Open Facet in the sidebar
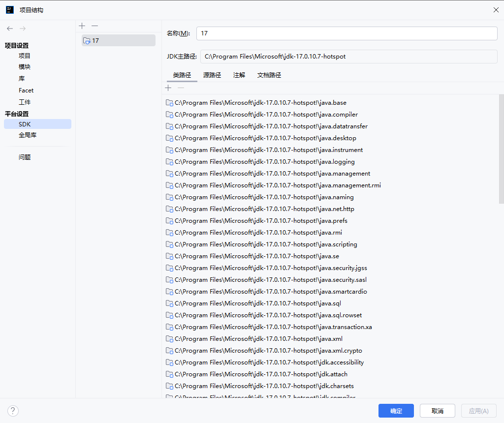504x423 pixels. [26, 91]
